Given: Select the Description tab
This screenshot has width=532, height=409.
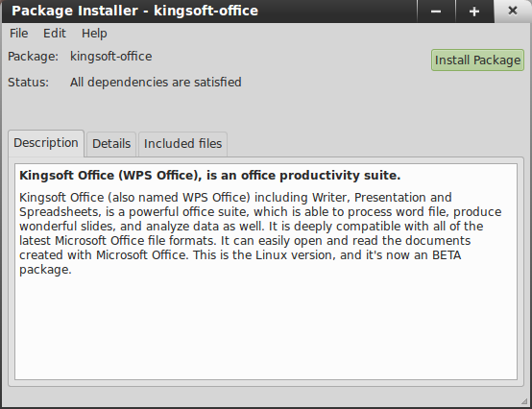Looking at the screenshot, I should (x=46, y=143).
